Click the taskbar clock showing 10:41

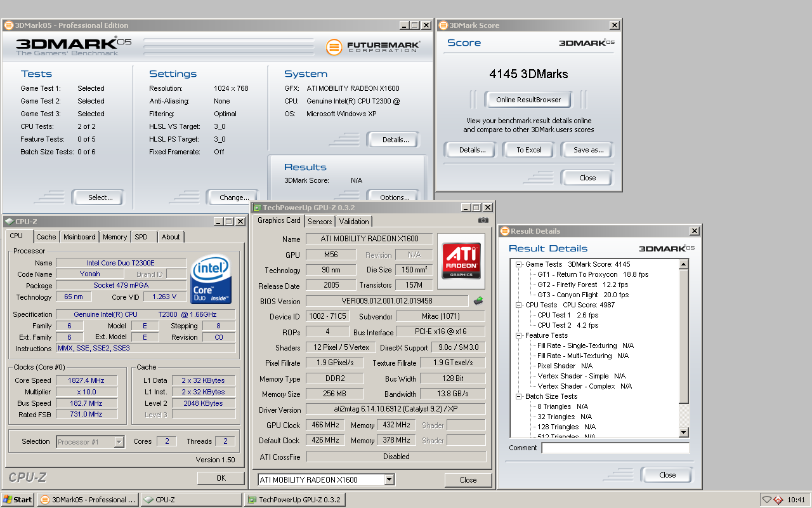click(796, 500)
